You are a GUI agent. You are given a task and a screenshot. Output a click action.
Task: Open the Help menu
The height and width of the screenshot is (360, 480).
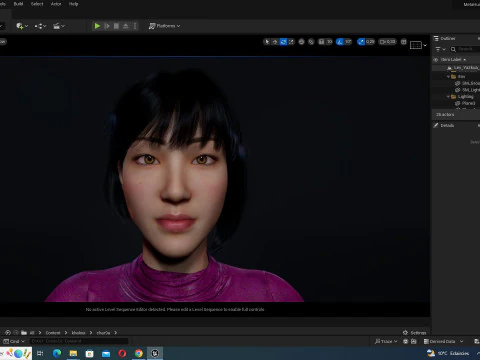(x=73, y=4)
